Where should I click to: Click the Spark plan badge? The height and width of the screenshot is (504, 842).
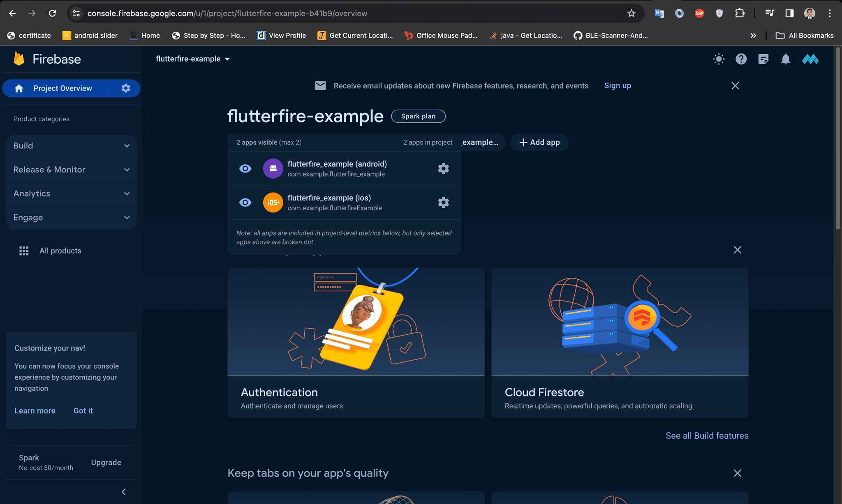coord(418,116)
